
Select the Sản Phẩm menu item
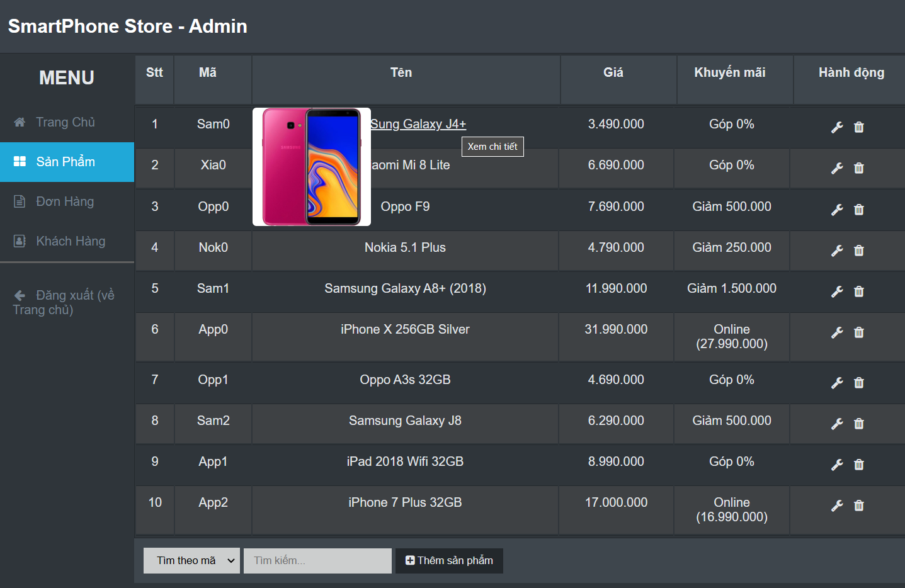tap(67, 162)
